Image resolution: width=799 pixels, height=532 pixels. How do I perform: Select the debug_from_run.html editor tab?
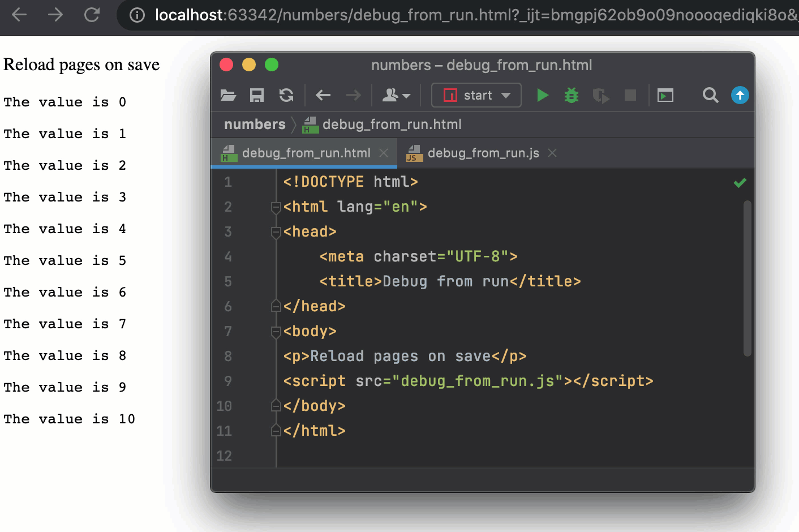coord(306,153)
